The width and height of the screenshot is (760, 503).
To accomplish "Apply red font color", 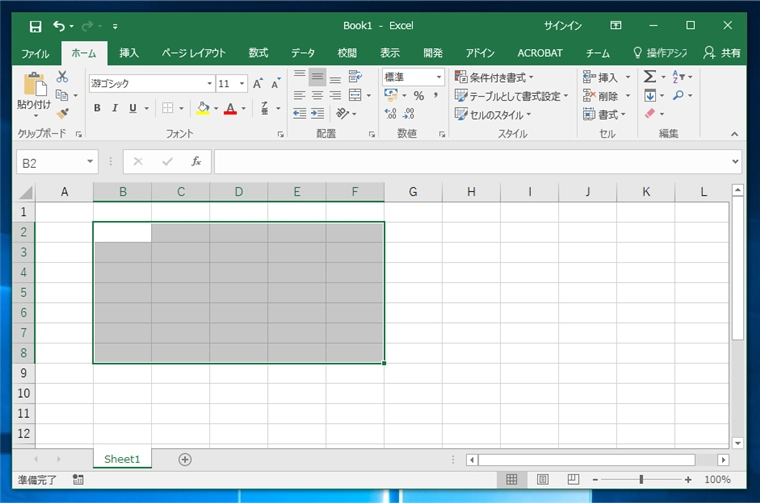I will pyautogui.click(x=230, y=108).
